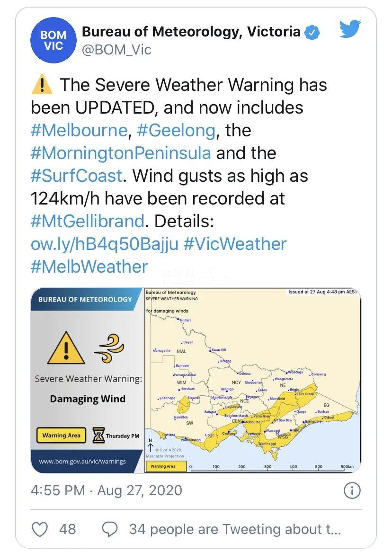Click the tweet info circle icon
This screenshot has height=552, width=392.
tap(352, 490)
